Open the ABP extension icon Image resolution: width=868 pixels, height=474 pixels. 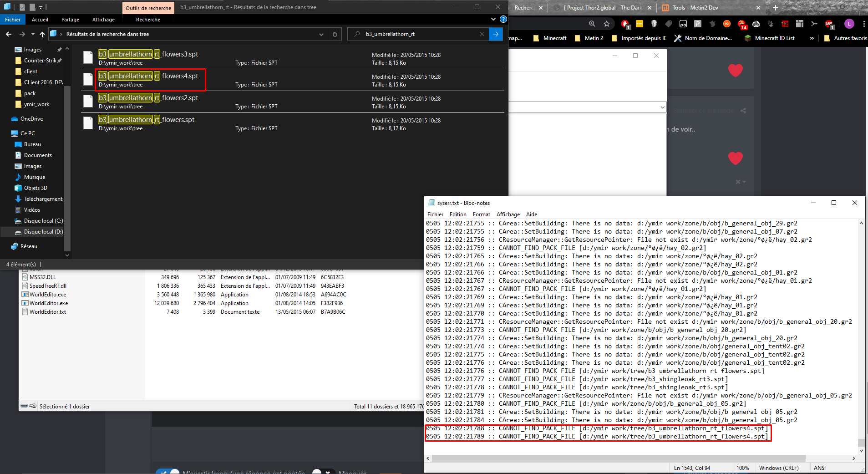829,24
